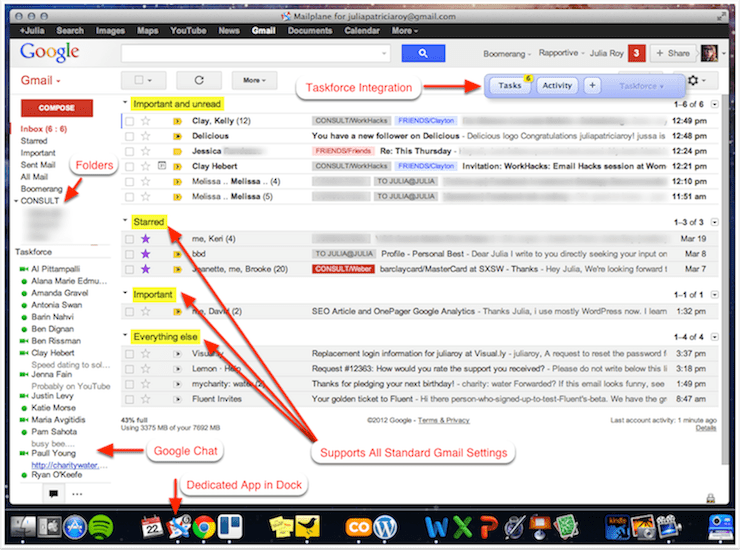Viewport: 740px width, 550px height.
Task: Star the Delicious email
Action: click(x=146, y=136)
